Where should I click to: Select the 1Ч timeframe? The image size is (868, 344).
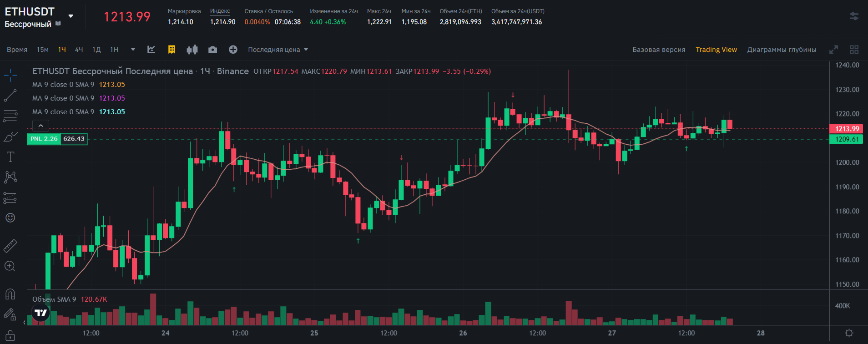[x=62, y=50]
